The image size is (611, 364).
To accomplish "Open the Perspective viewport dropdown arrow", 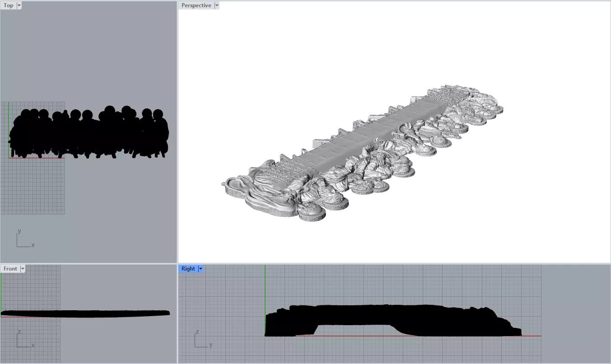I will [x=217, y=5].
